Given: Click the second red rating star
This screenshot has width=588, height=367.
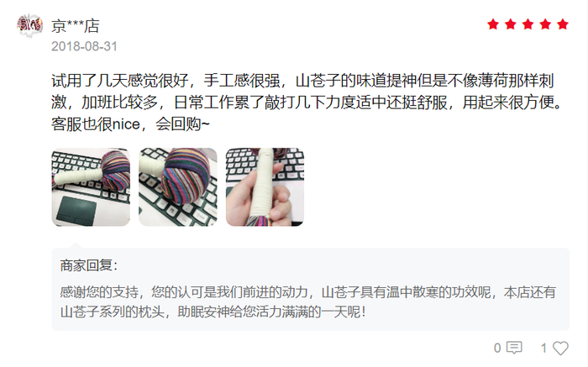Looking at the screenshot, I should point(511,24).
